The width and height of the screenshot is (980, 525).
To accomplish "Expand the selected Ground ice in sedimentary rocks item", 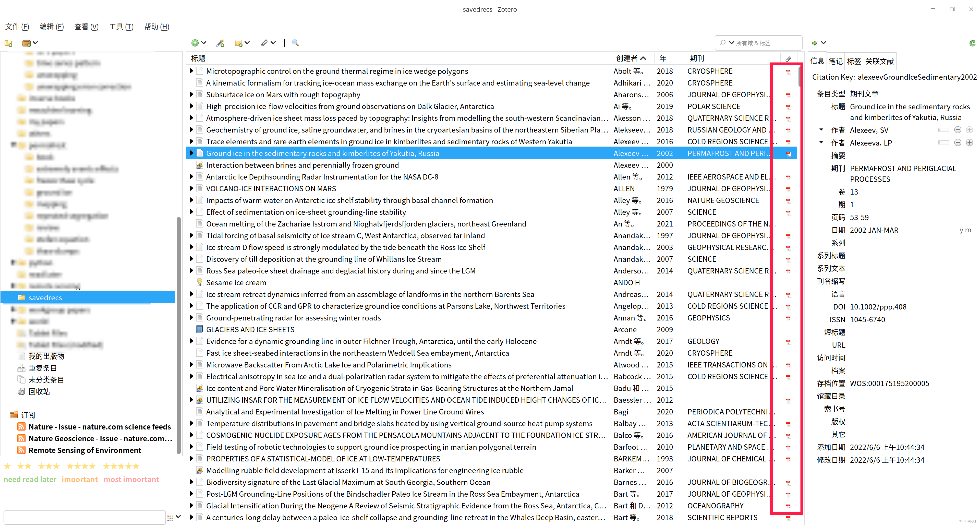I will [x=191, y=153].
